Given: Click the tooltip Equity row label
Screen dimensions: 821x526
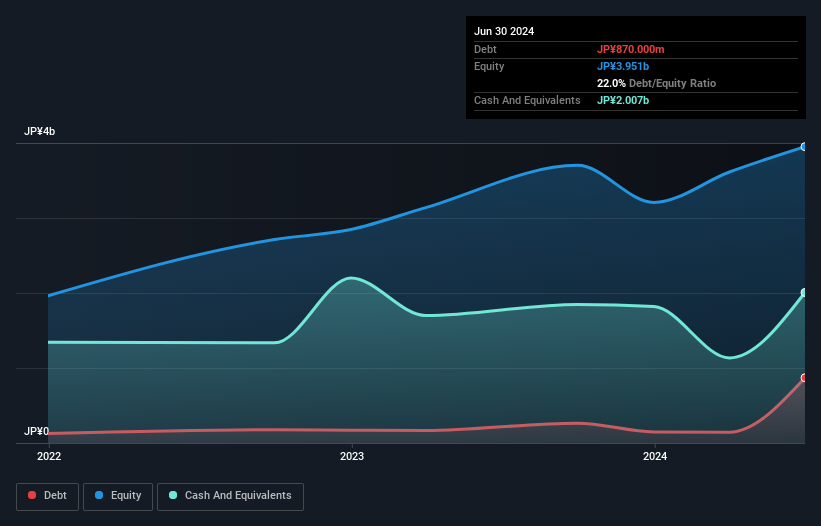Looking at the screenshot, I should point(489,66).
